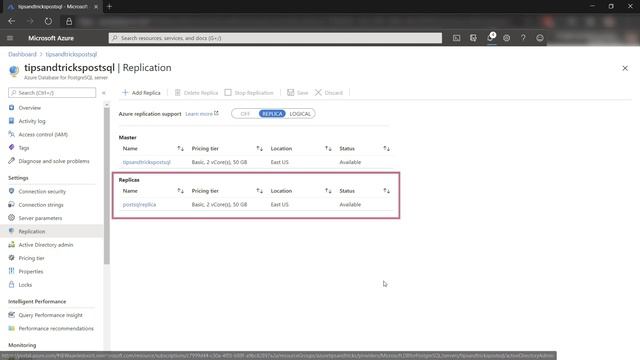Open portal settings gear

[507, 38]
